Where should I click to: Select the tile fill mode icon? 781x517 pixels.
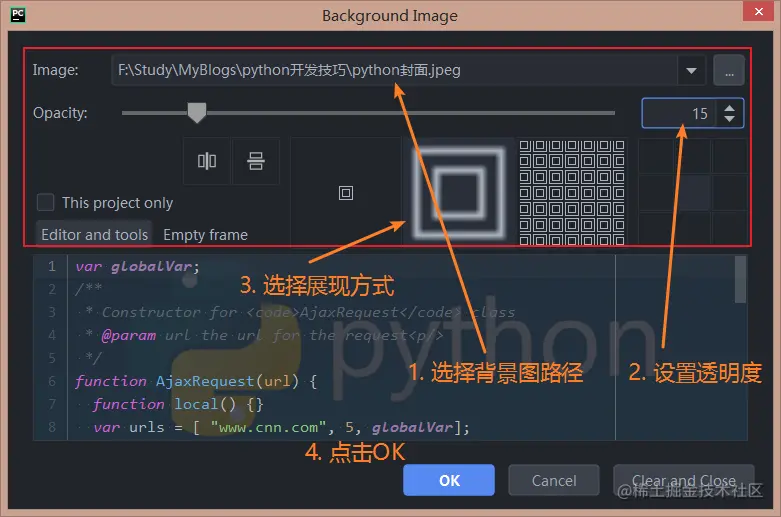(x=572, y=192)
